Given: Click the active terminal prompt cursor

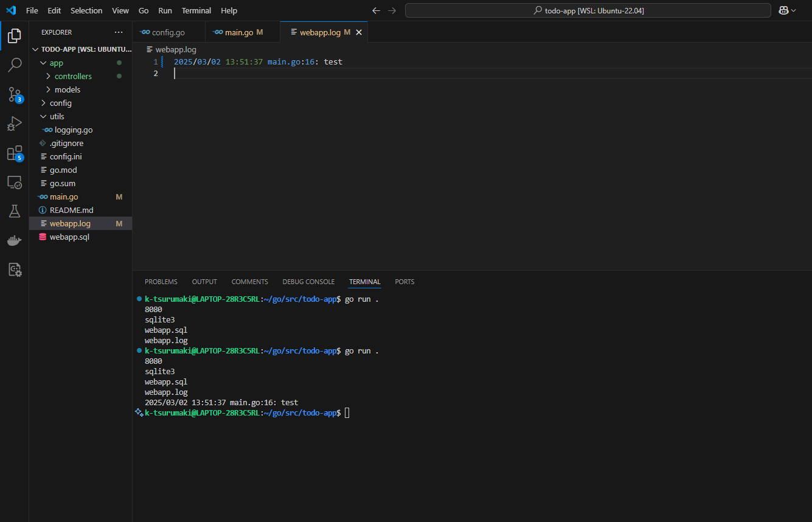Looking at the screenshot, I should pos(347,412).
